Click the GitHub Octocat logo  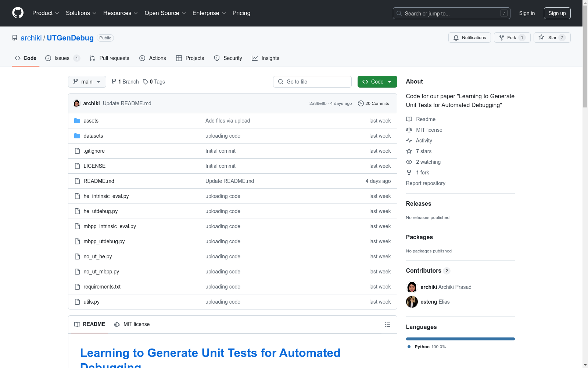[18, 13]
